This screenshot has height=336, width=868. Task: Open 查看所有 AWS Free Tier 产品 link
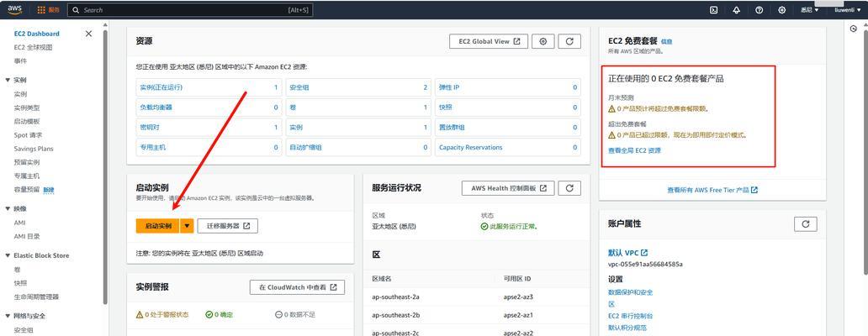point(712,190)
